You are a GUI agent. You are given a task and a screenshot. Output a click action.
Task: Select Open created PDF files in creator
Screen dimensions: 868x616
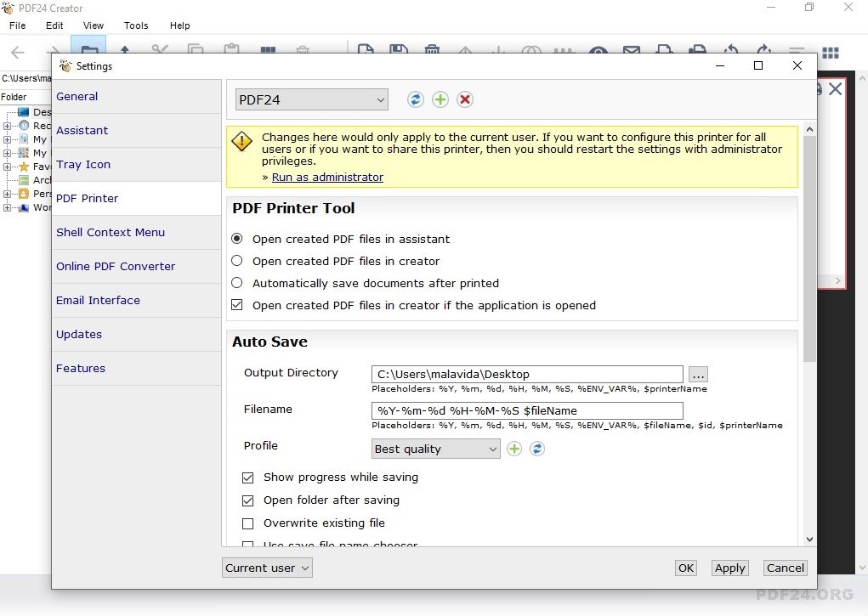(x=237, y=261)
